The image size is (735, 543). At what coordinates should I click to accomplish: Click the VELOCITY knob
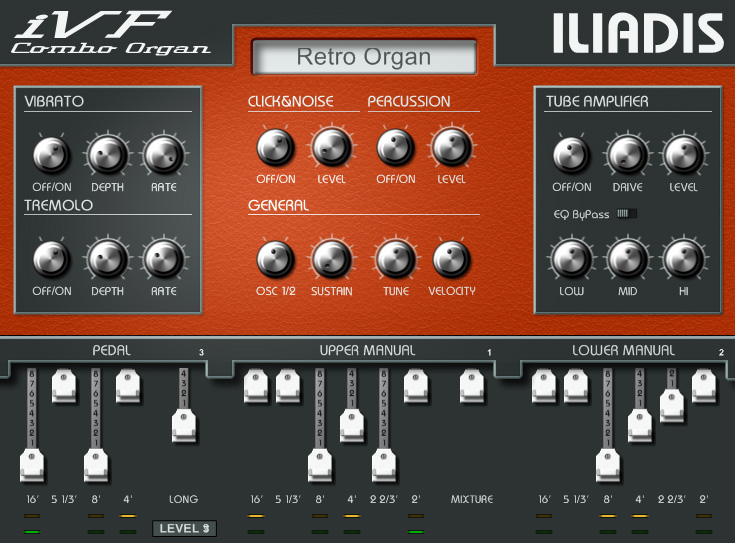[x=451, y=259]
